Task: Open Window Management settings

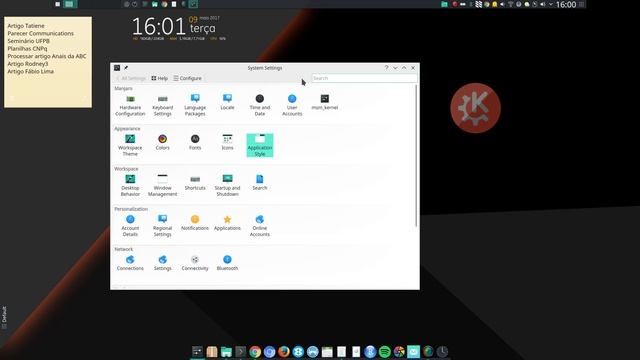Action: (162, 185)
